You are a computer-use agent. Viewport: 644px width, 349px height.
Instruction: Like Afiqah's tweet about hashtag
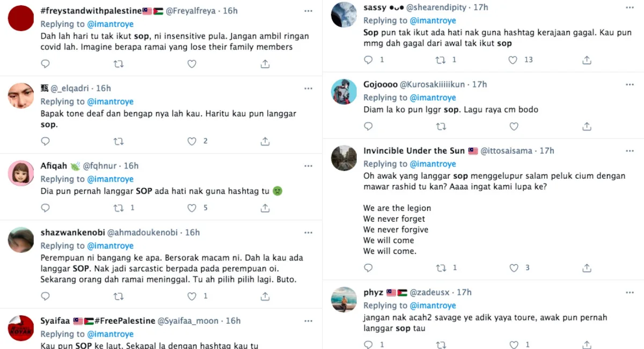pos(192,208)
